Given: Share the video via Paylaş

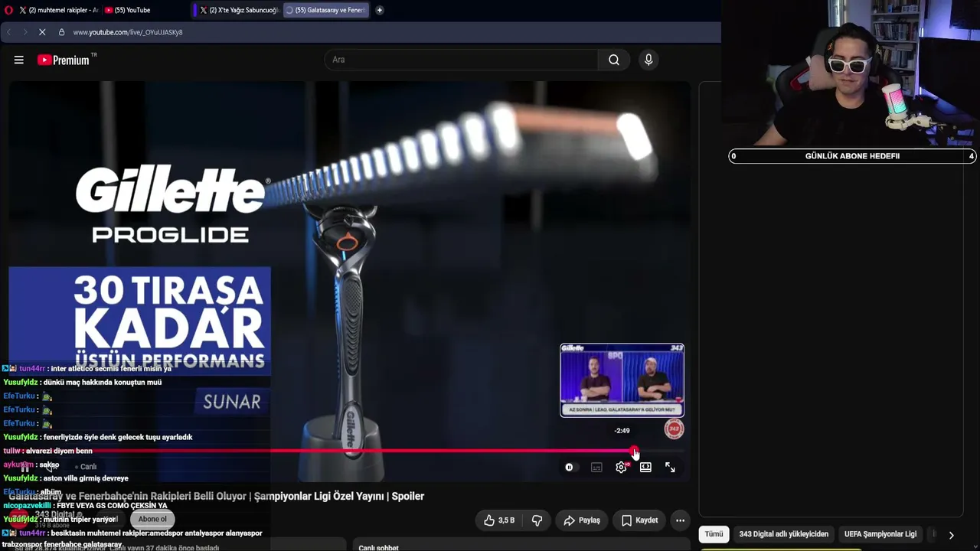Looking at the screenshot, I should pyautogui.click(x=582, y=520).
